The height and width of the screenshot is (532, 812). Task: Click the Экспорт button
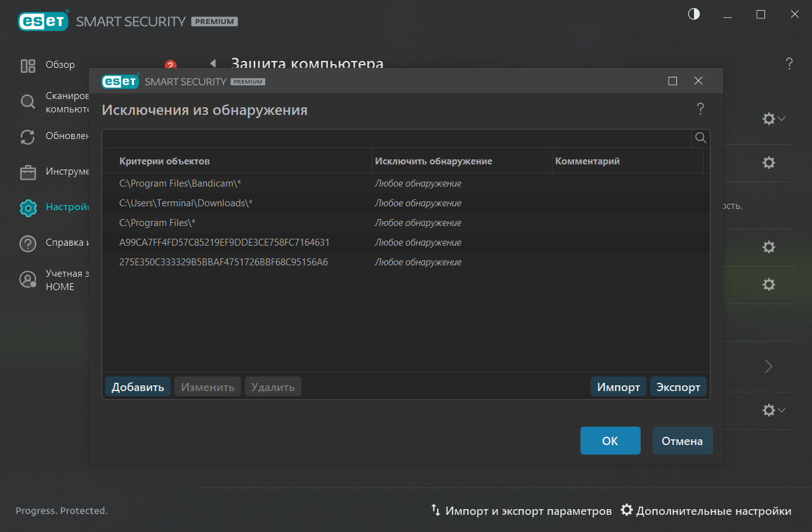[678, 387]
